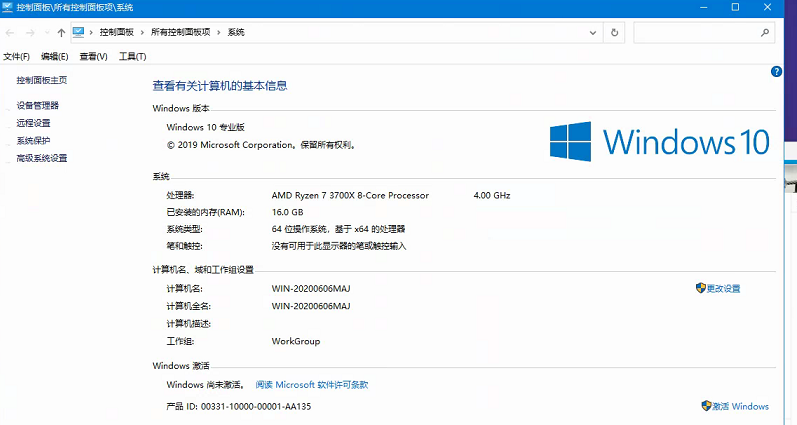
Task: Click the 更改设置 link
Action: point(723,289)
